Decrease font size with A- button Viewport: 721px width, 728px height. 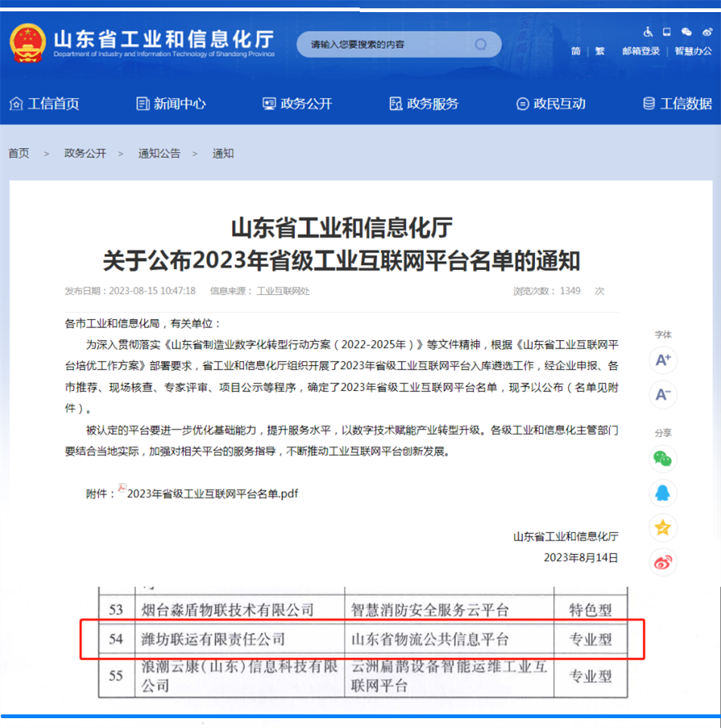[663, 395]
